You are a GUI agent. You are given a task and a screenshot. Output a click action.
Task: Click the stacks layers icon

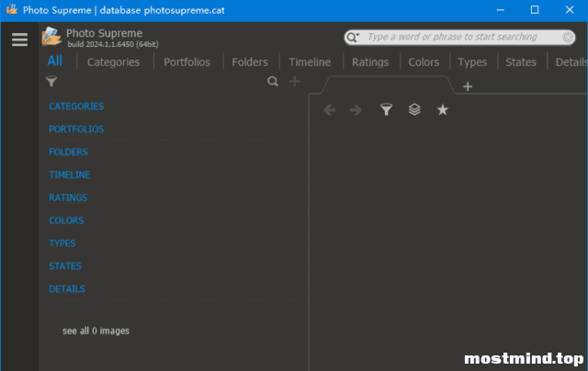pyautogui.click(x=414, y=109)
